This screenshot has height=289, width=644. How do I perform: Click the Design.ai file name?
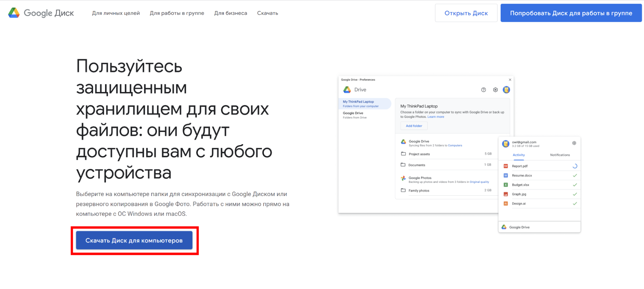click(519, 203)
